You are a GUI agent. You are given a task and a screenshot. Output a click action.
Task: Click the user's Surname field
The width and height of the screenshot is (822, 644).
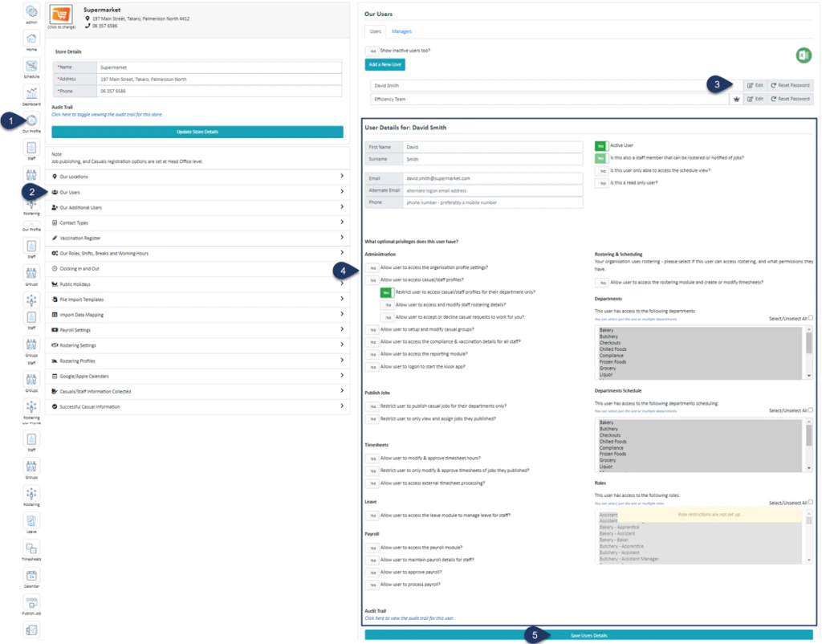pos(493,159)
